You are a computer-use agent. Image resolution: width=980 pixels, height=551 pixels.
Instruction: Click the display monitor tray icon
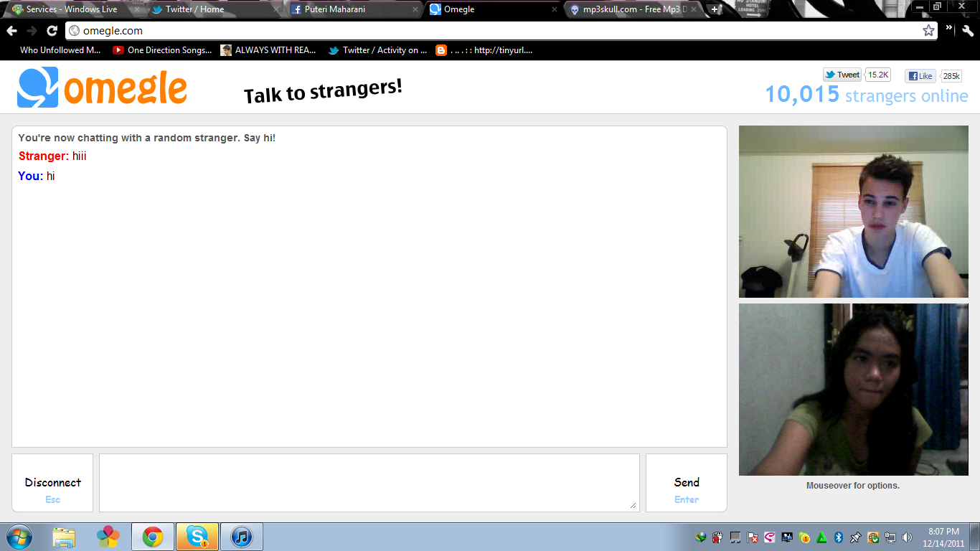[787, 537]
